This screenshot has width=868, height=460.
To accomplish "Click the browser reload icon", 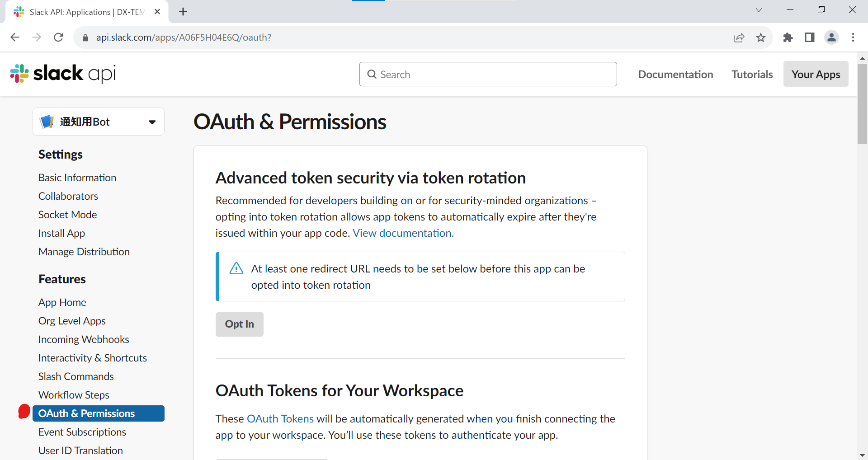I will click(58, 38).
